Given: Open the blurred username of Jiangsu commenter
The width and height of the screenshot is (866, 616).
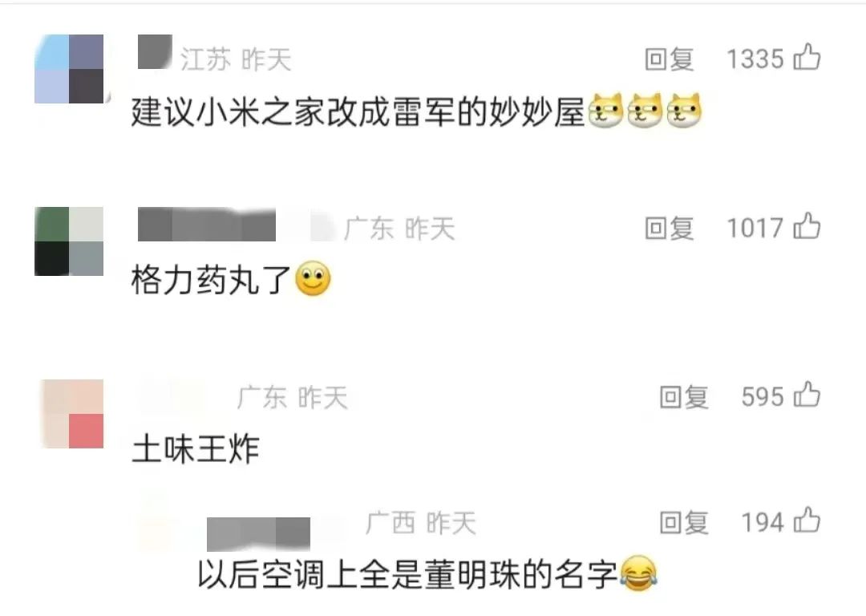Looking at the screenshot, I should (155, 52).
